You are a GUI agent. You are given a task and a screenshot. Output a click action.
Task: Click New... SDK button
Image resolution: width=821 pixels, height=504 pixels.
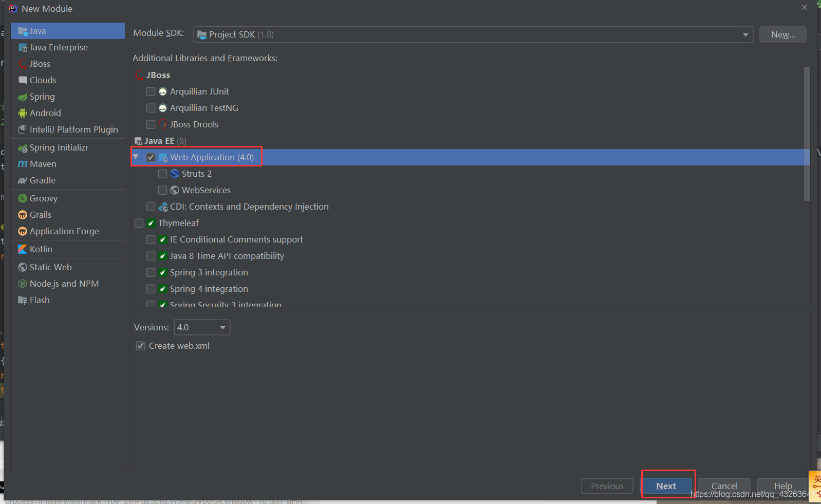coord(783,34)
